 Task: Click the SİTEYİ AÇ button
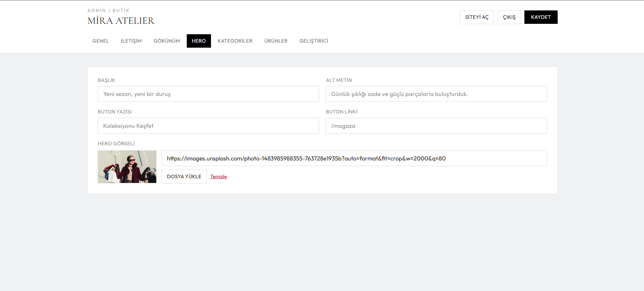[x=477, y=17]
